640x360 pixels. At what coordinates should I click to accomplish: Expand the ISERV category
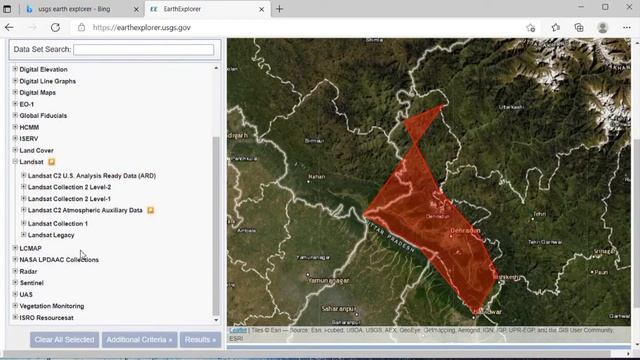pyautogui.click(x=15, y=138)
